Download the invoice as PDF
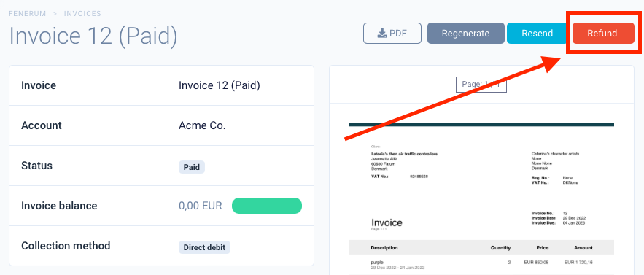This screenshot has height=275, width=644. (x=392, y=34)
